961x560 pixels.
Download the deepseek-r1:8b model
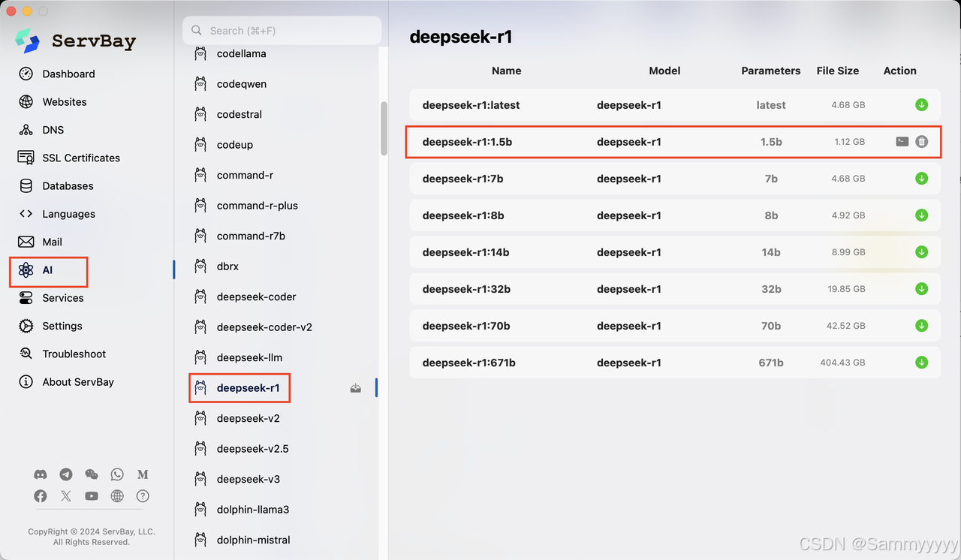(921, 215)
